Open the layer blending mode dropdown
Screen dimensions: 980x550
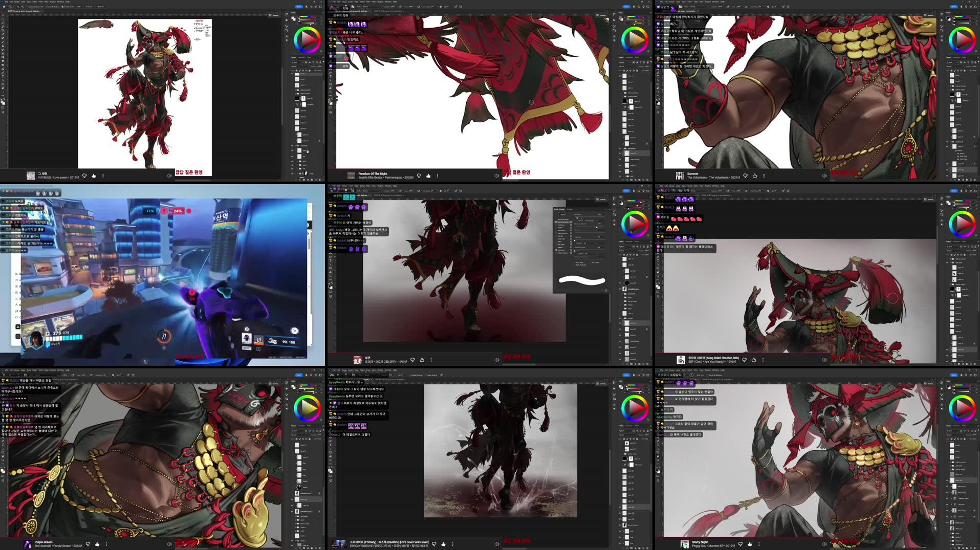[294, 67]
